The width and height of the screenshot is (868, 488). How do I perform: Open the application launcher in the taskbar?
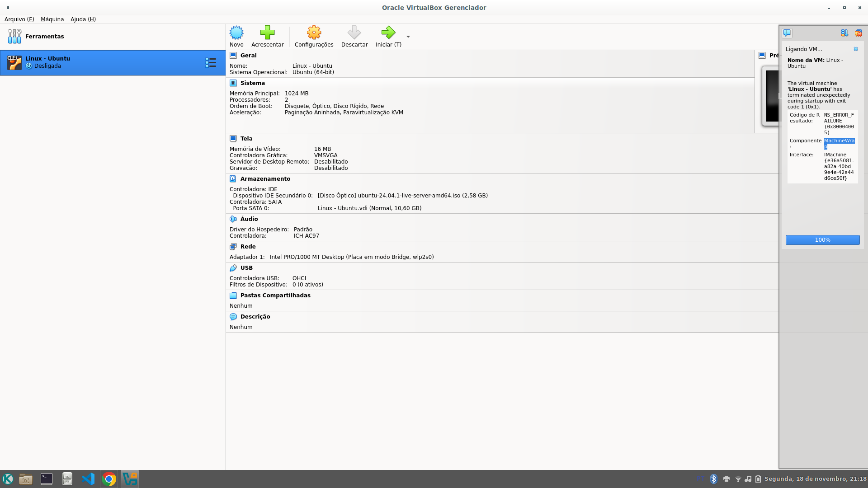(8, 479)
